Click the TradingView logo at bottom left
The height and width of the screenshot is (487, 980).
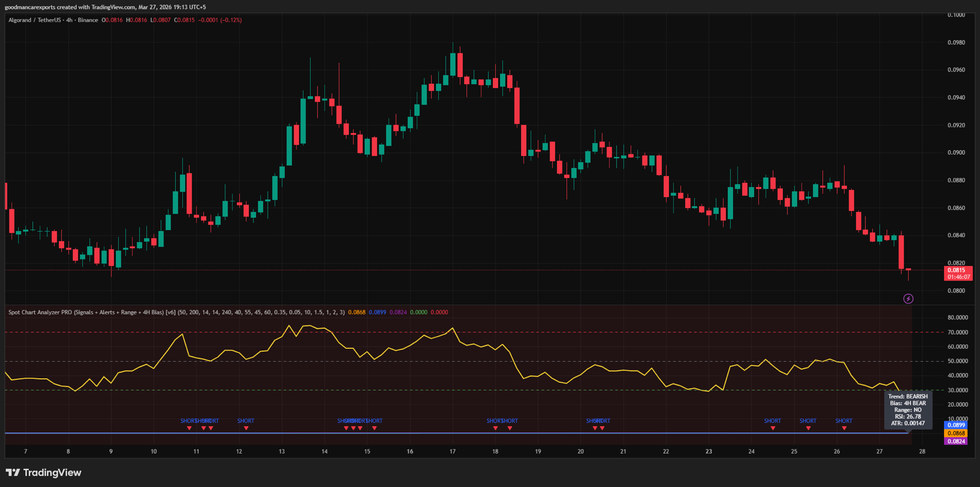[x=44, y=473]
